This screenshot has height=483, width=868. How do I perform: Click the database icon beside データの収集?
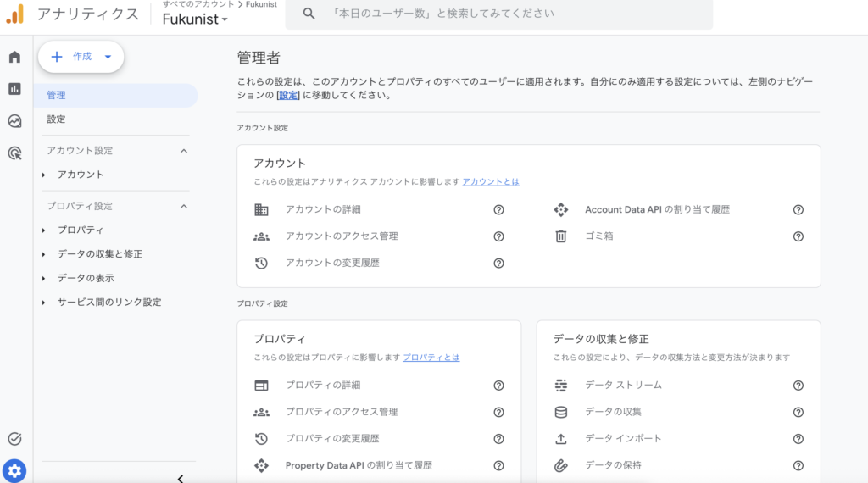pyautogui.click(x=561, y=412)
